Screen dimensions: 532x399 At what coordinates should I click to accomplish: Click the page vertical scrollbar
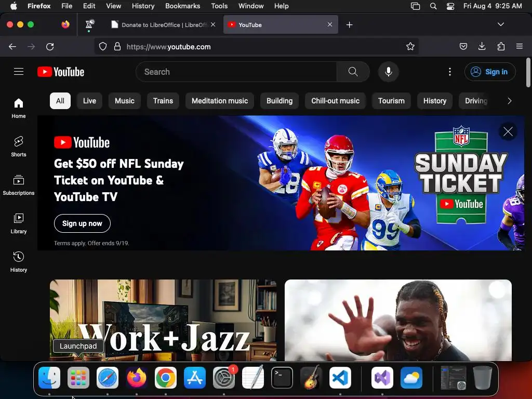(528, 72)
